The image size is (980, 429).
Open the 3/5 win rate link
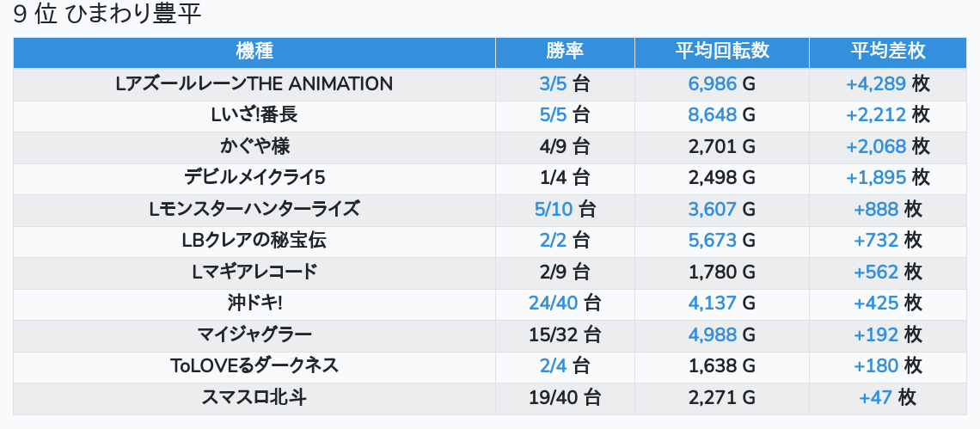coord(554,84)
